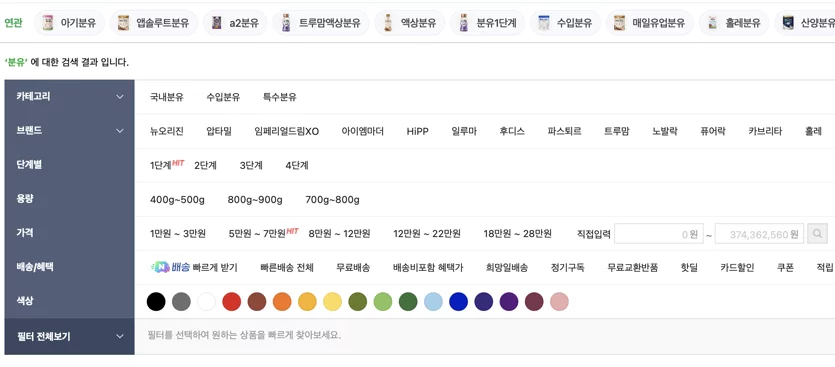The width and height of the screenshot is (835, 367).
Task: Click the N배송 fast delivery logo
Action: tap(170, 267)
